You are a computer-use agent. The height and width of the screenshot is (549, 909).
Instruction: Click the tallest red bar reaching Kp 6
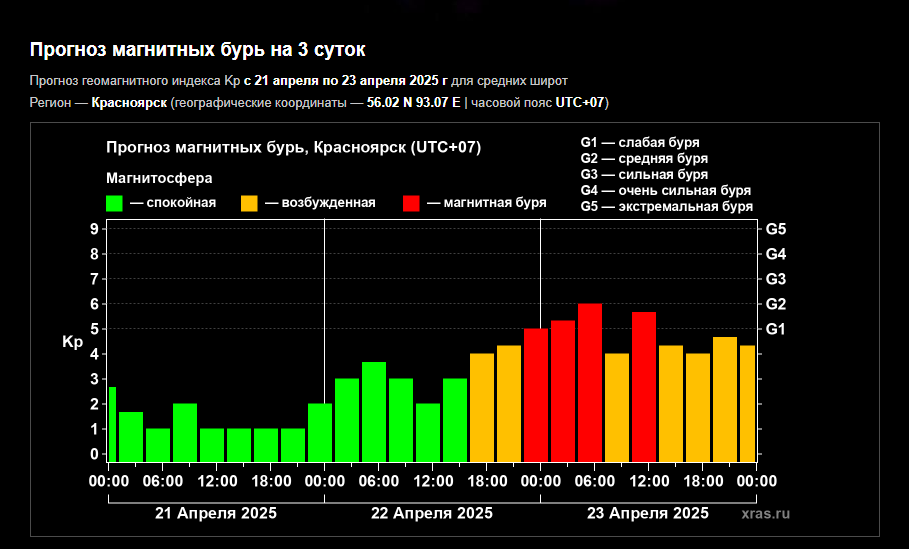tap(590, 383)
